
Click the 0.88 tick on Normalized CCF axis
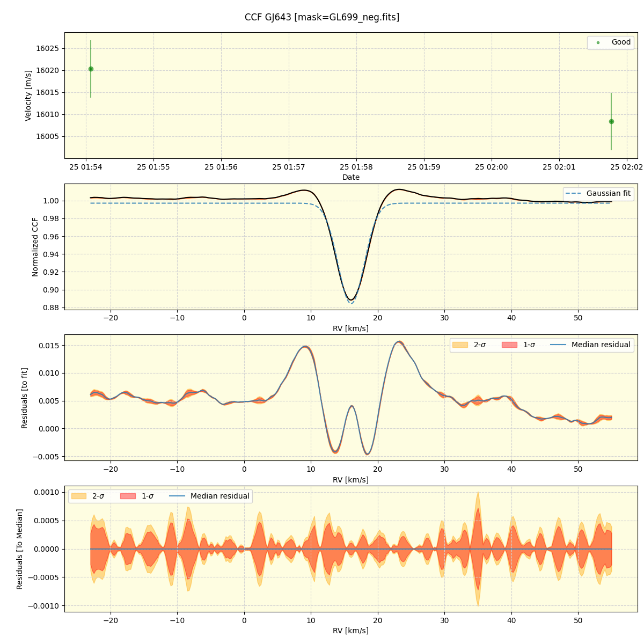(51, 308)
